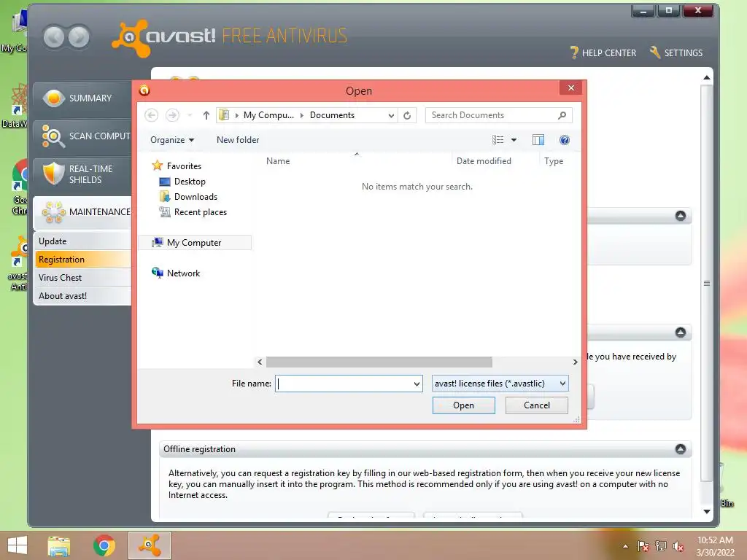Open dialog help icon
Image resolution: width=747 pixels, height=560 pixels.
(x=565, y=140)
